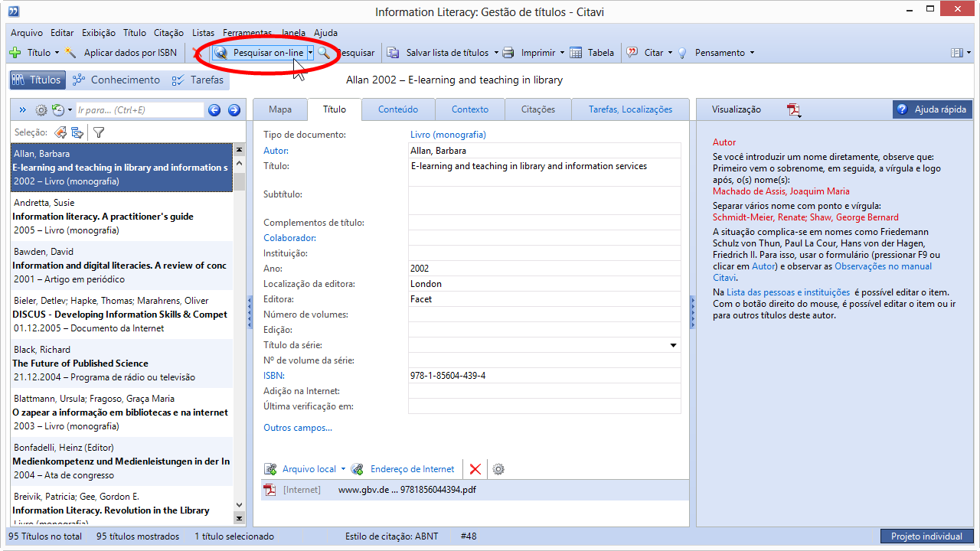Click the Estilo de citação: ABNT status entry
Screen dimensions: 980x551
391,536
